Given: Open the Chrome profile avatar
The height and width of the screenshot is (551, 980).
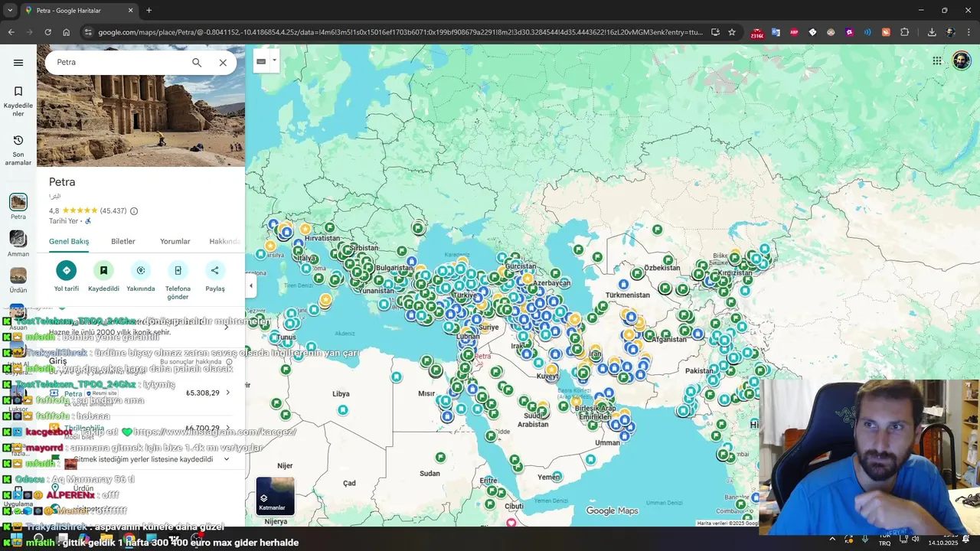Looking at the screenshot, I should [x=950, y=32].
